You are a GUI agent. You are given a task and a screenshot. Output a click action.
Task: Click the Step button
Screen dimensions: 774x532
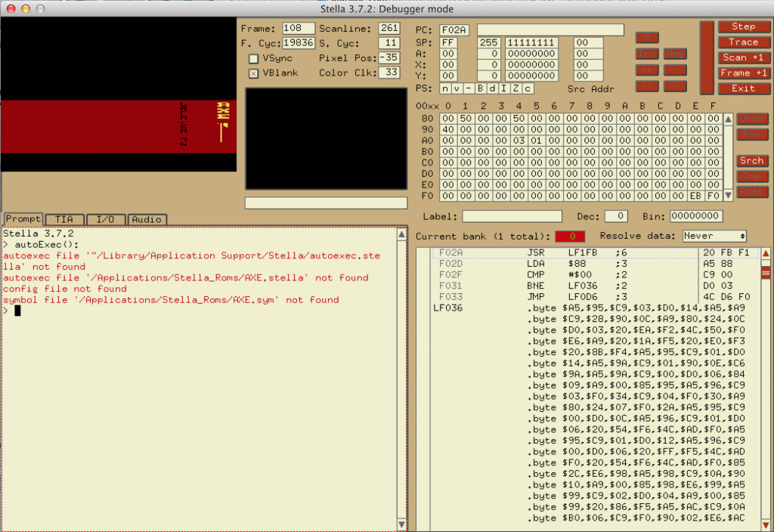(x=744, y=26)
